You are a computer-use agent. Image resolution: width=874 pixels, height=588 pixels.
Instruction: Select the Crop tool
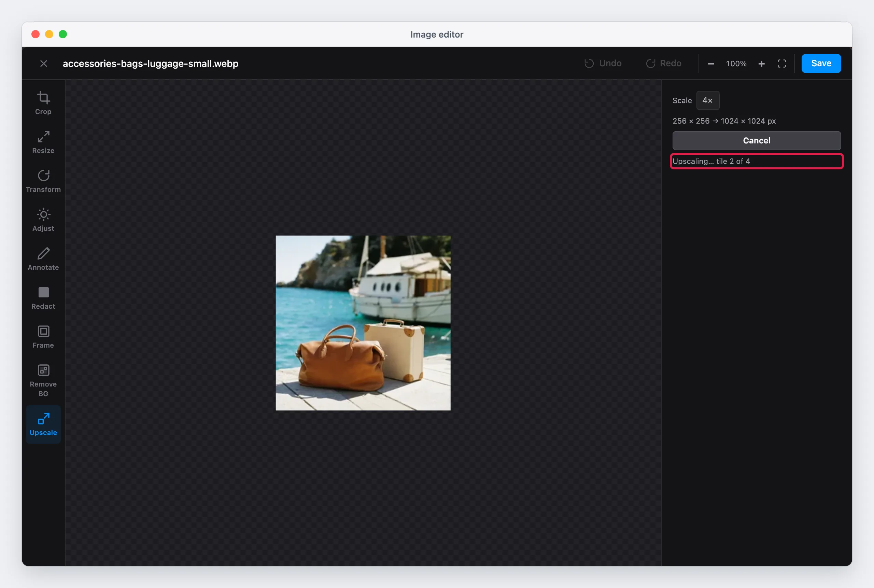click(43, 103)
